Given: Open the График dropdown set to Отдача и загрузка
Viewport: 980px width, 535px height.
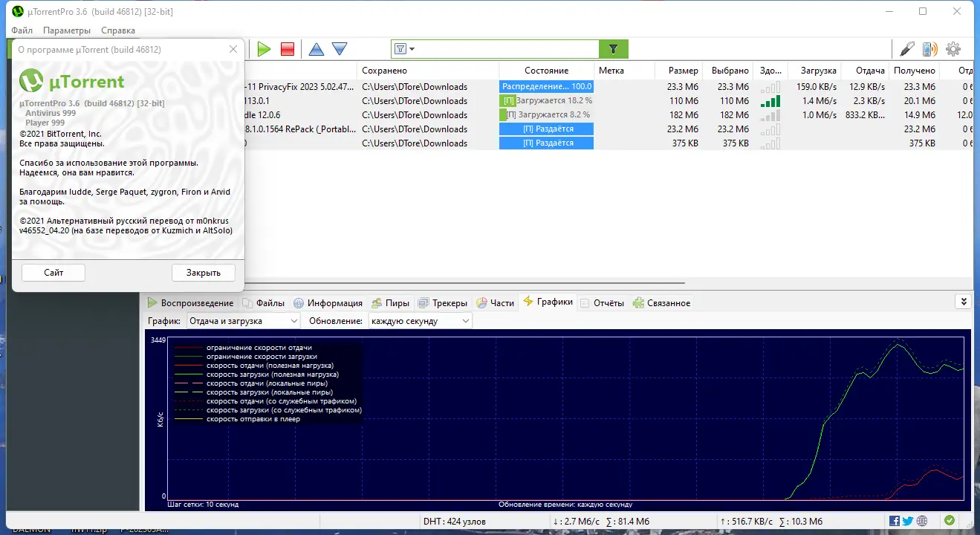Looking at the screenshot, I should click(x=242, y=321).
